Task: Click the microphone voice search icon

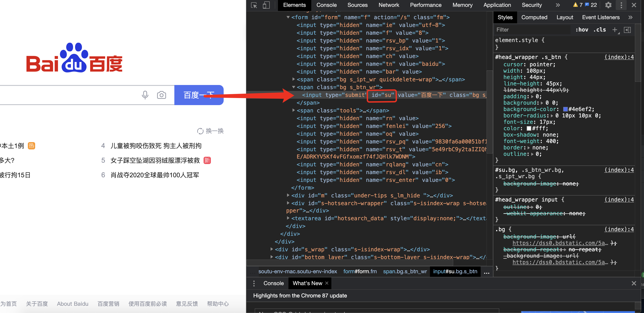Action: pos(145,95)
